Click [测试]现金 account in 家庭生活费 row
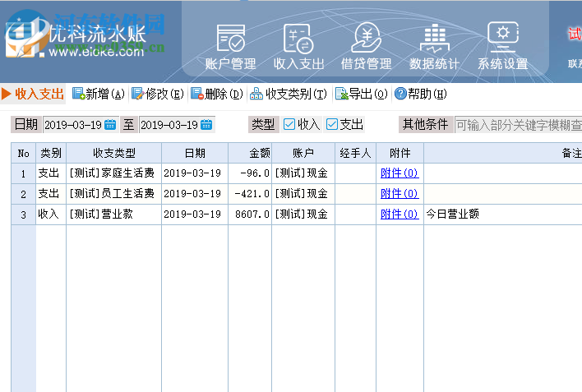Screen dimensions: 582x392 tap(303, 173)
